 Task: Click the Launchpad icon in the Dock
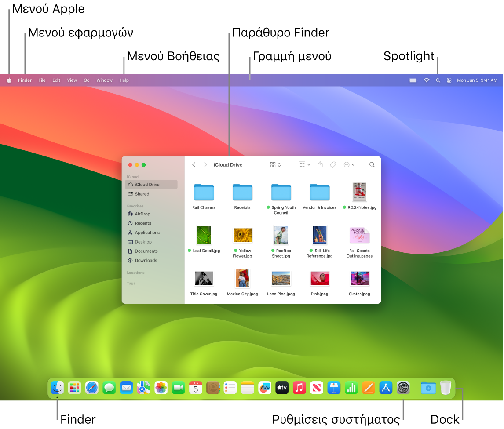(74, 388)
